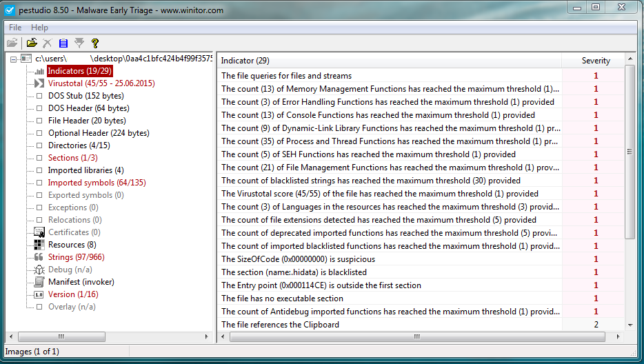Click the file icon beside c:\users path
Screen dimensions: 644x364
[x=26, y=59]
